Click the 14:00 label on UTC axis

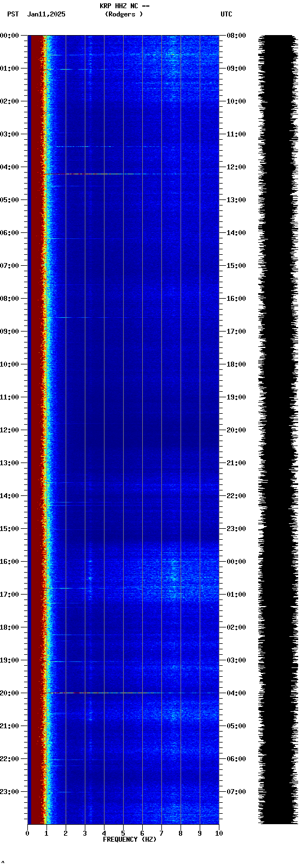click(x=236, y=233)
